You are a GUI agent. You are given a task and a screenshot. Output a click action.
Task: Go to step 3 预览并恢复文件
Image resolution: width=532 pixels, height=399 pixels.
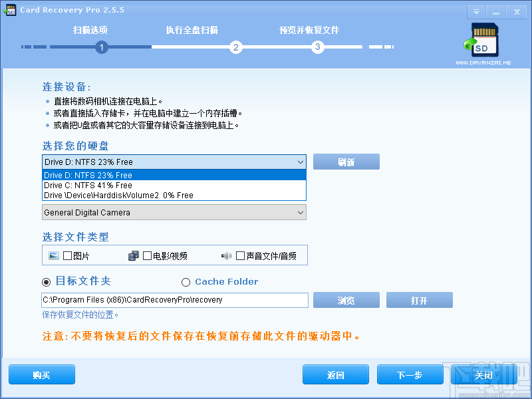click(309, 30)
